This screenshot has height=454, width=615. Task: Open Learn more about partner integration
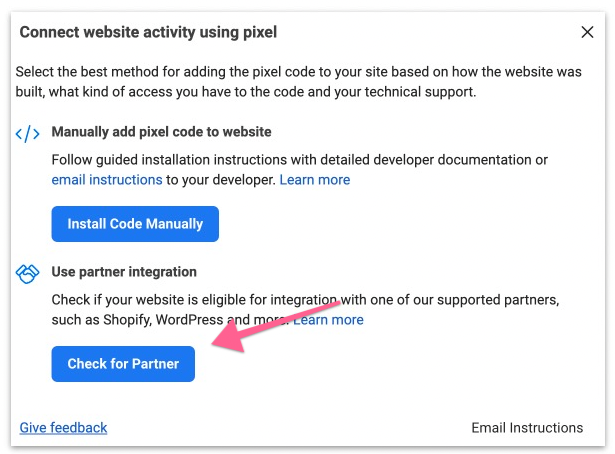click(330, 320)
